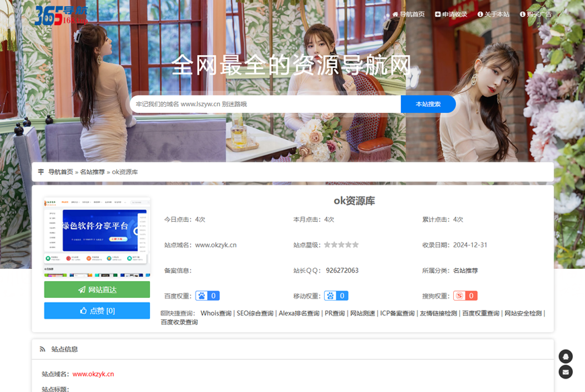Click the 所属分类 value 名站推荐
This screenshot has height=392, width=585.
(465, 270)
